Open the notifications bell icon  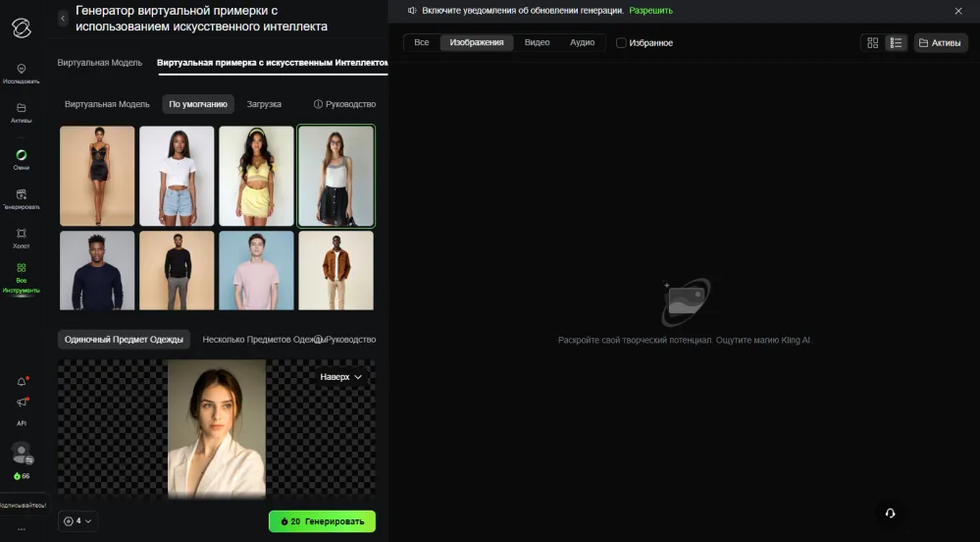[x=22, y=381]
